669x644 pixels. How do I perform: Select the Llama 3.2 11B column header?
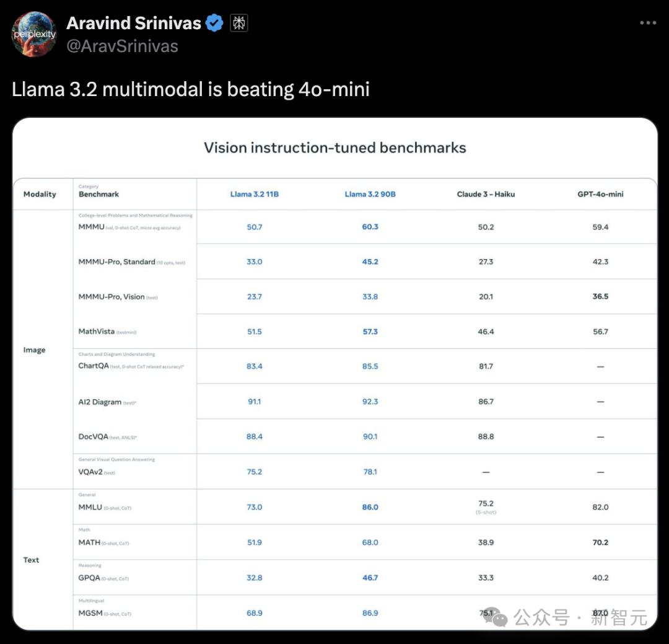[255, 194]
